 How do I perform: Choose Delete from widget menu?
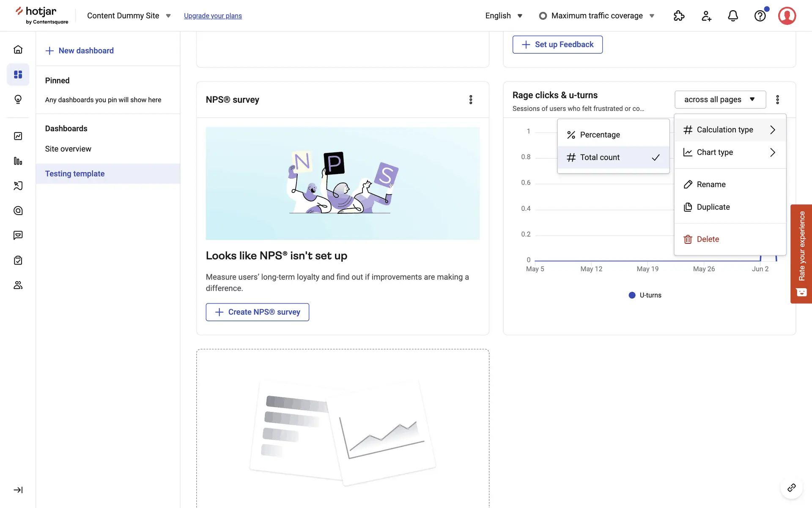coord(708,239)
